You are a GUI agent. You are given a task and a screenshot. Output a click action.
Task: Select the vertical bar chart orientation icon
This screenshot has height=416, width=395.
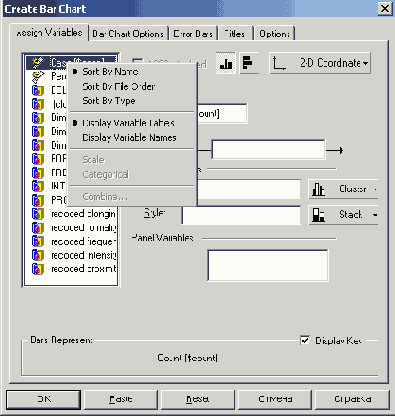tap(226, 63)
